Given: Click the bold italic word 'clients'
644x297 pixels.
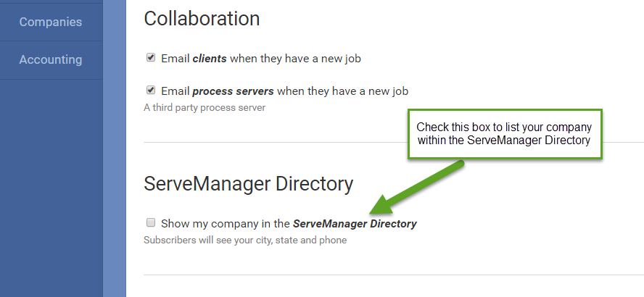Looking at the screenshot, I should [x=210, y=58].
